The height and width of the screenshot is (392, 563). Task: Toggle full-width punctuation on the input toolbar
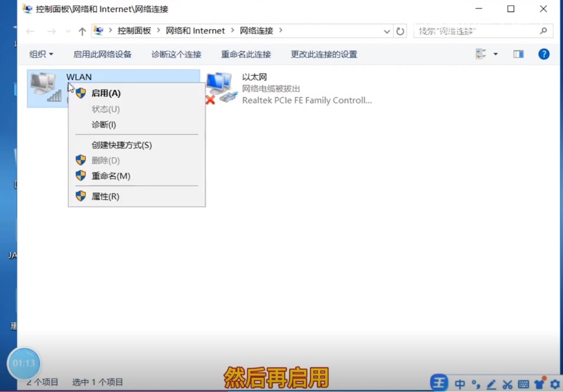[x=477, y=384]
